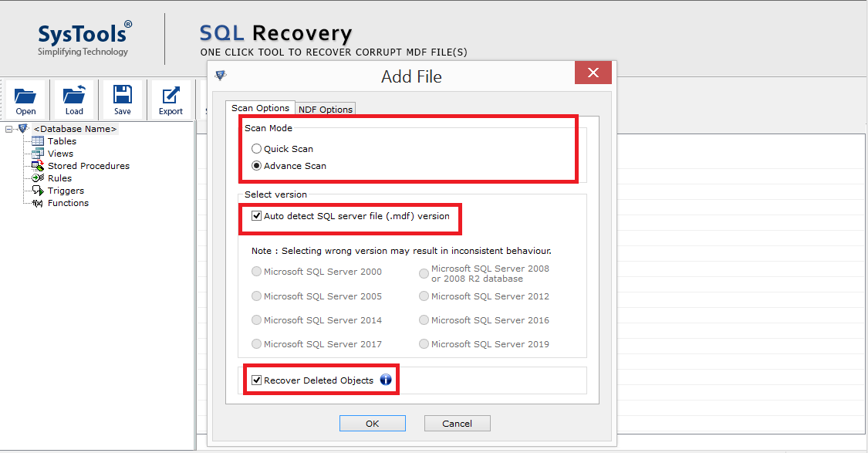868x453 pixels.
Task: Click the Save floppy disk icon
Action: tap(123, 94)
